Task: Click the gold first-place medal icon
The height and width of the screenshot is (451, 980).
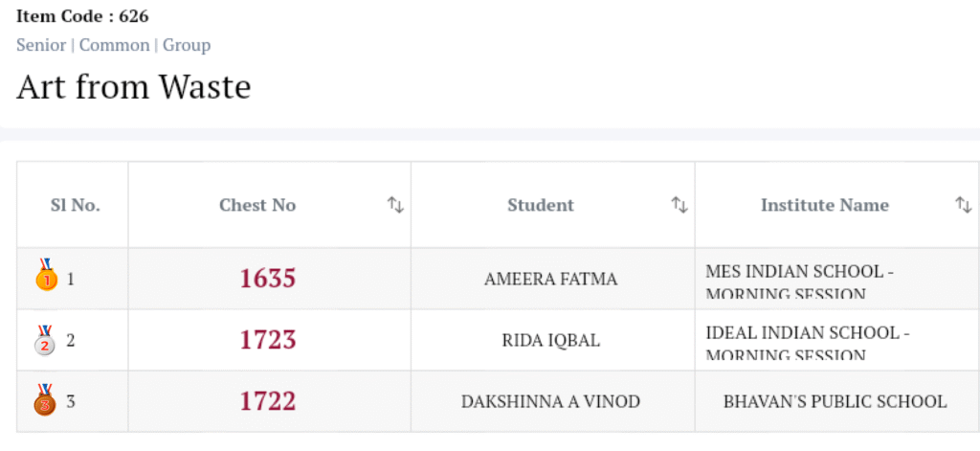Action: (x=45, y=276)
